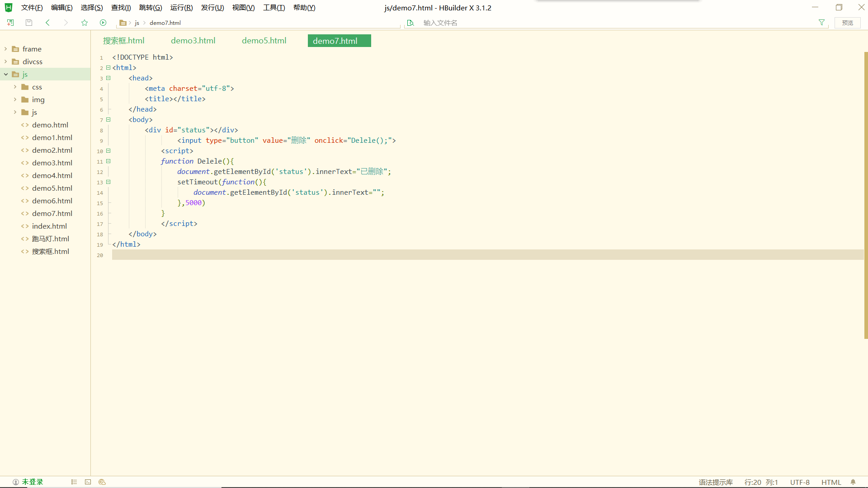The image size is (868, 488).
Task: Click the HTML language indicator
Action: point(831,482)
